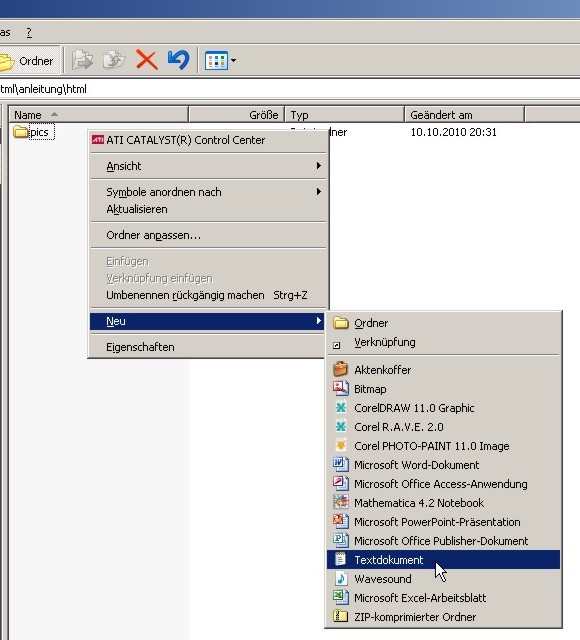Create a Microsoft Word-Dokument
Screen dimensions: 580x640
443,465
